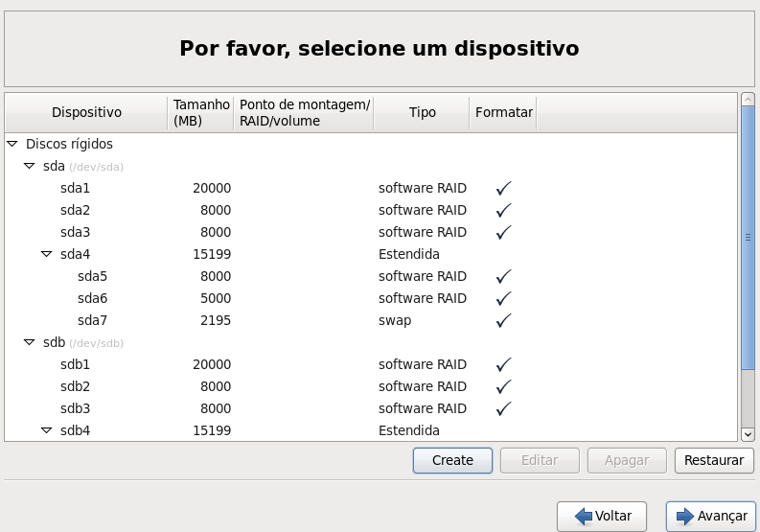This screenshot has height=532, width=760.
Task: Click the format checkmark for sda1
Action: 503,188
